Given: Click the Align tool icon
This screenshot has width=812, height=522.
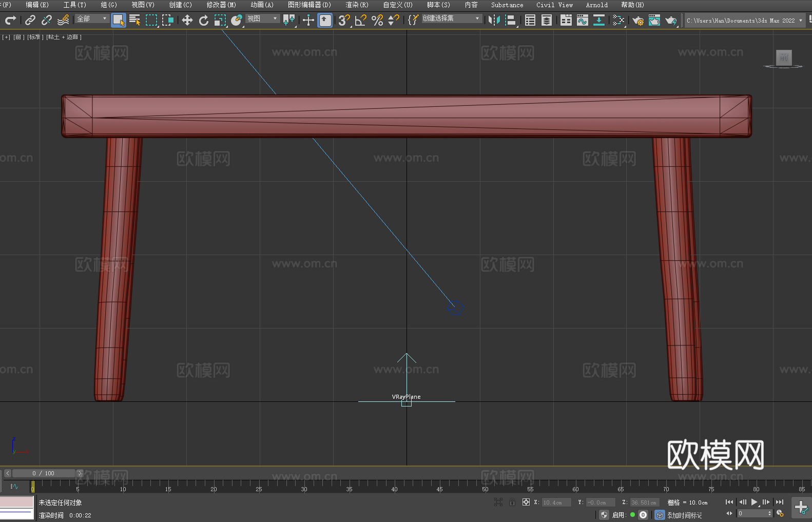Looking at the screenshot, I should [x=511, y=20].
